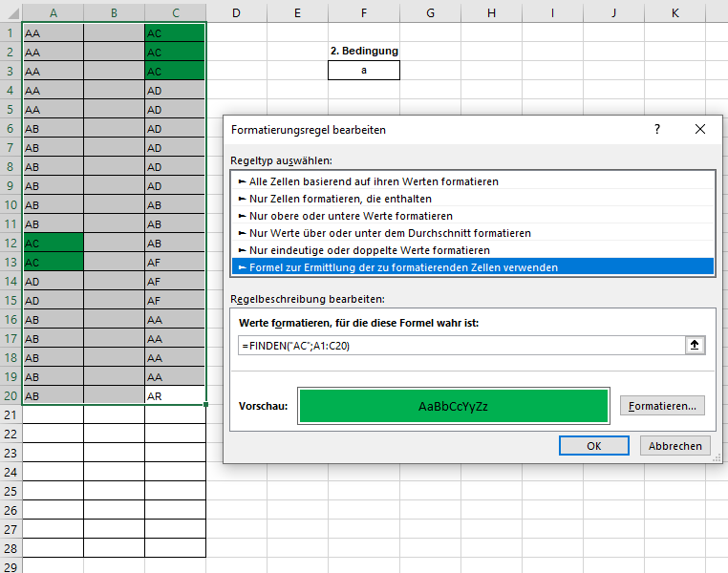The image size is (728, 573).
Task: Click cell A14 containing AD
Action: [53, 281]
